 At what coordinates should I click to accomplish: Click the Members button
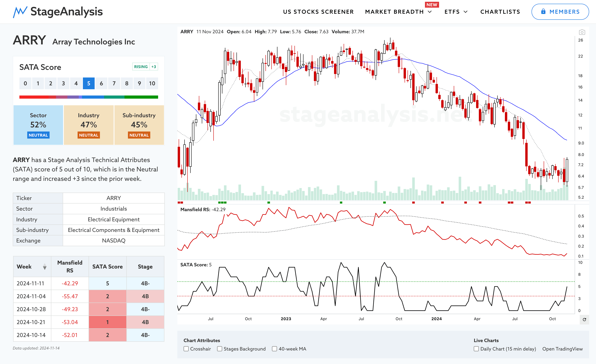560,12
